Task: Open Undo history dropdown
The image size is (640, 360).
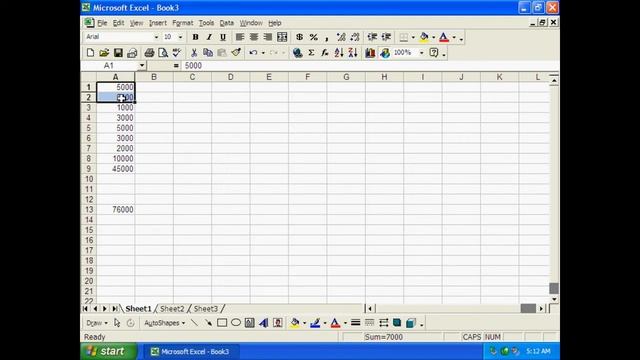Action: pyautogui.click(x=263, y=53)
